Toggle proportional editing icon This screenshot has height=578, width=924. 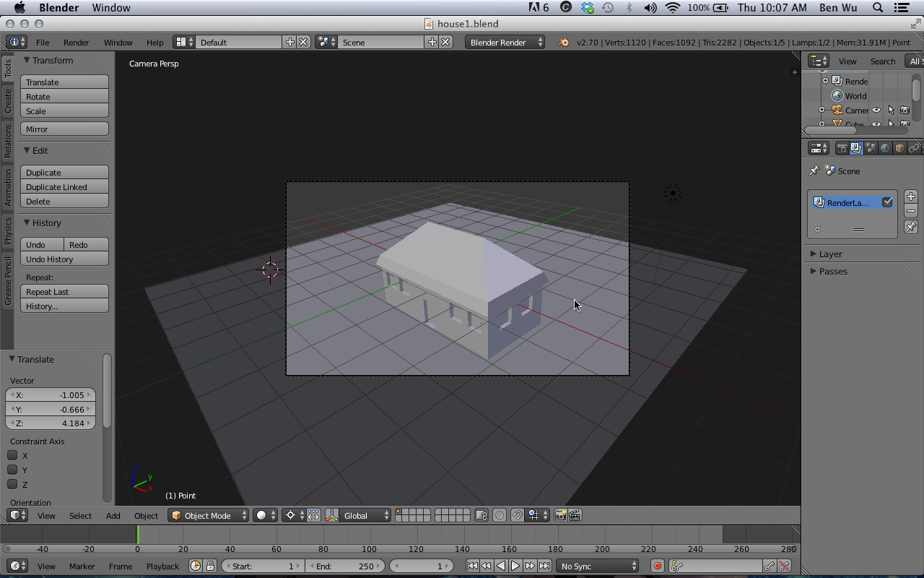(x=500, y=515)
